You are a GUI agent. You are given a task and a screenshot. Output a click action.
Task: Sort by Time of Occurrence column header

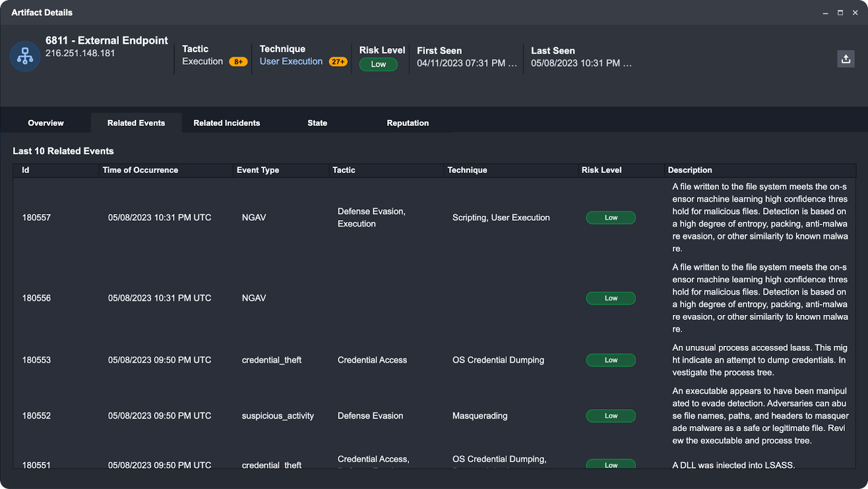click(x=140, y=170)
